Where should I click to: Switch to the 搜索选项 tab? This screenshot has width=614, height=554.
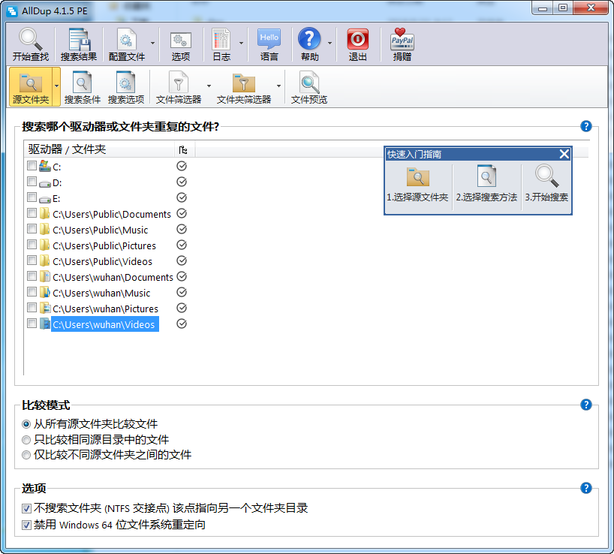(x=126, y=87)
